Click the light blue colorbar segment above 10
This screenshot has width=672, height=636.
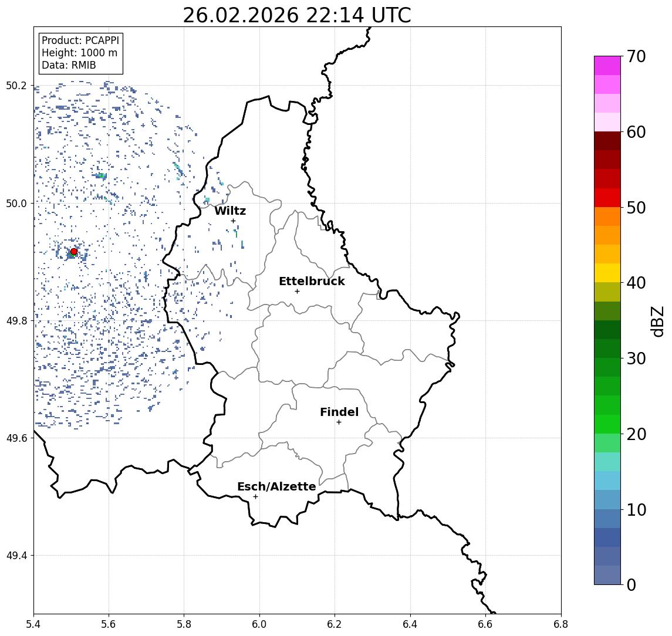[x=607, y=499]
